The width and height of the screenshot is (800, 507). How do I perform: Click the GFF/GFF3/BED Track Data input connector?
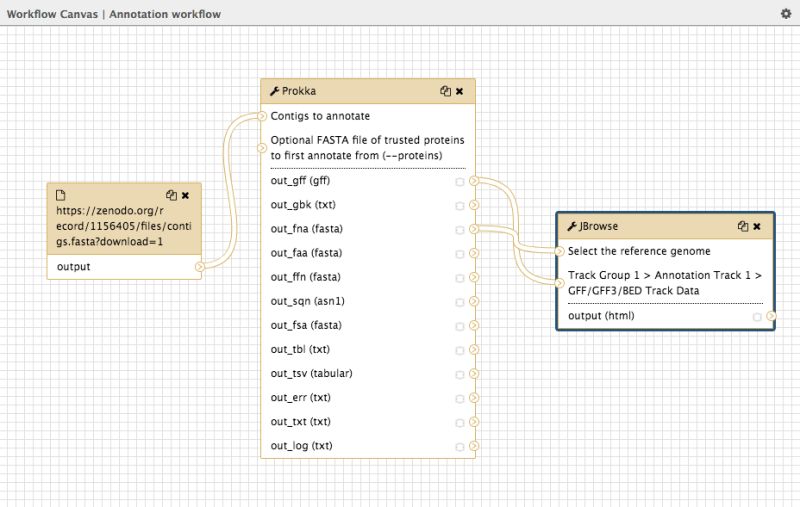(559, 283)
